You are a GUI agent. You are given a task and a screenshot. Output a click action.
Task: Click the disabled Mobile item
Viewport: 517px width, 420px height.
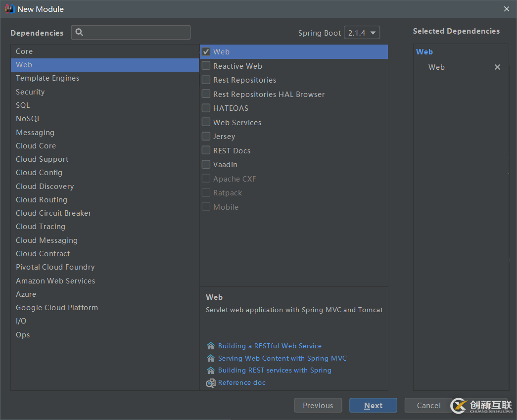pyautogui.click(x=226, y=207)
